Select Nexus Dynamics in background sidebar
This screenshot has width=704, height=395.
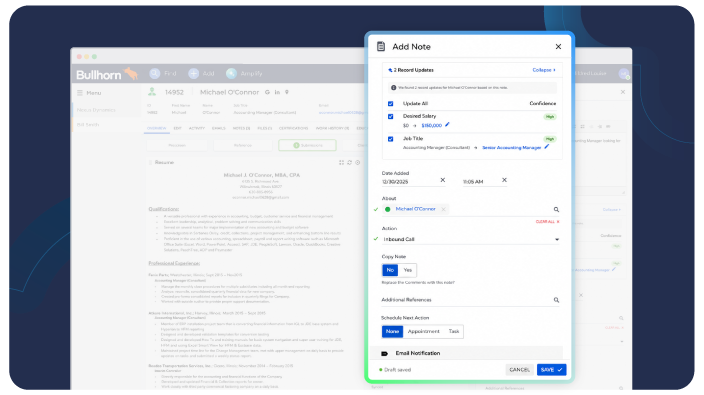(96, 110)
